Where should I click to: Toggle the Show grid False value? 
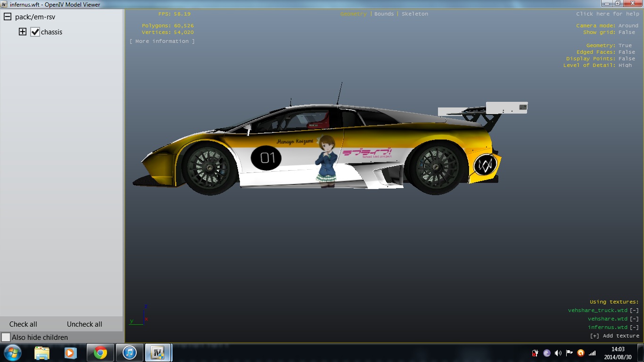point(627,33)
